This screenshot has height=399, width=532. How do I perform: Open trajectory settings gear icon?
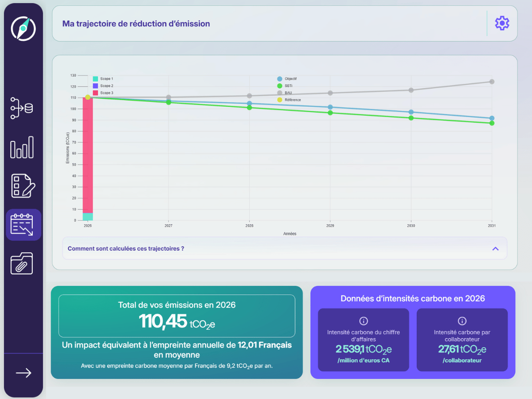(502, 23)
